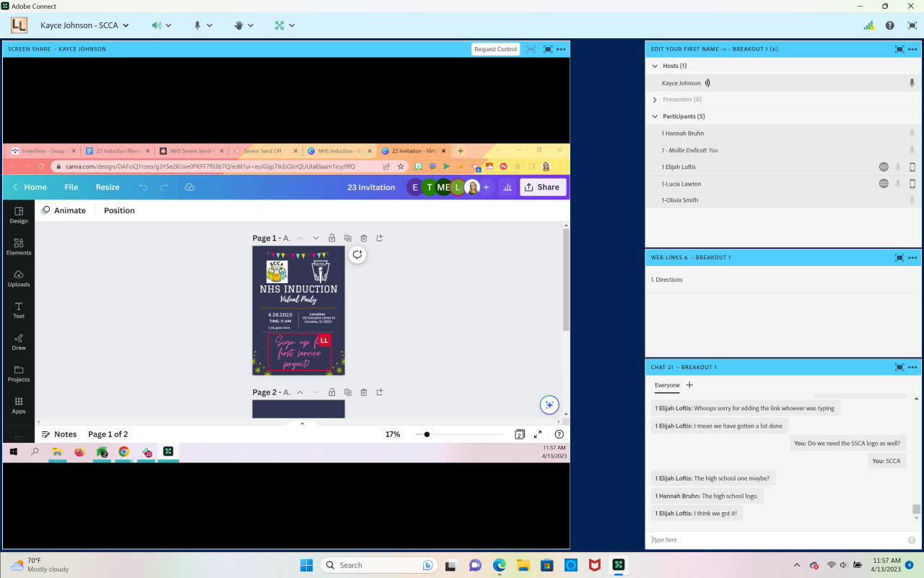Collapse the Participants (5) group
Viewport: 924px width, 578px height.
click(x=655, y=116)
